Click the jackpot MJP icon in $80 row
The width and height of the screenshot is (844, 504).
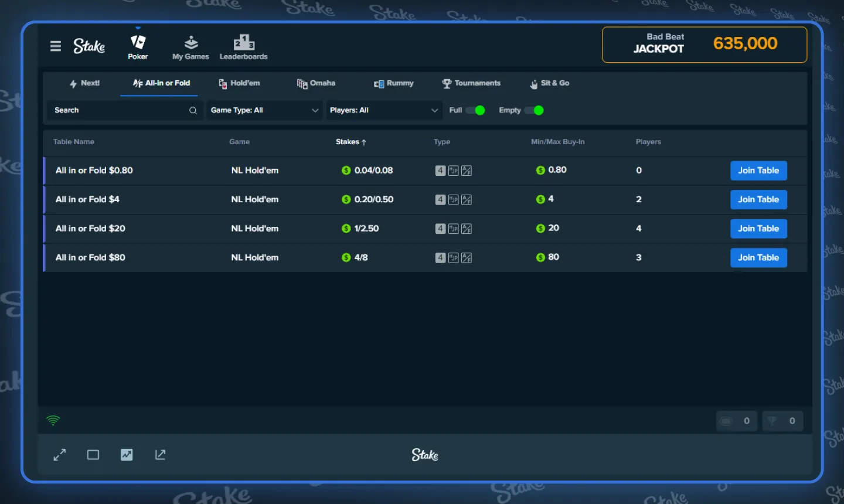pos(453,258)
